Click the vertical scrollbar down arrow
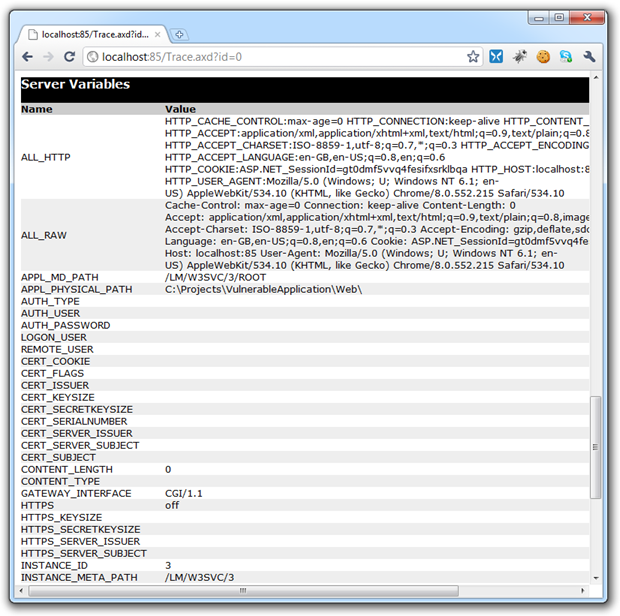Viewport: 620px width, 616px height. [x=595, y=578]
